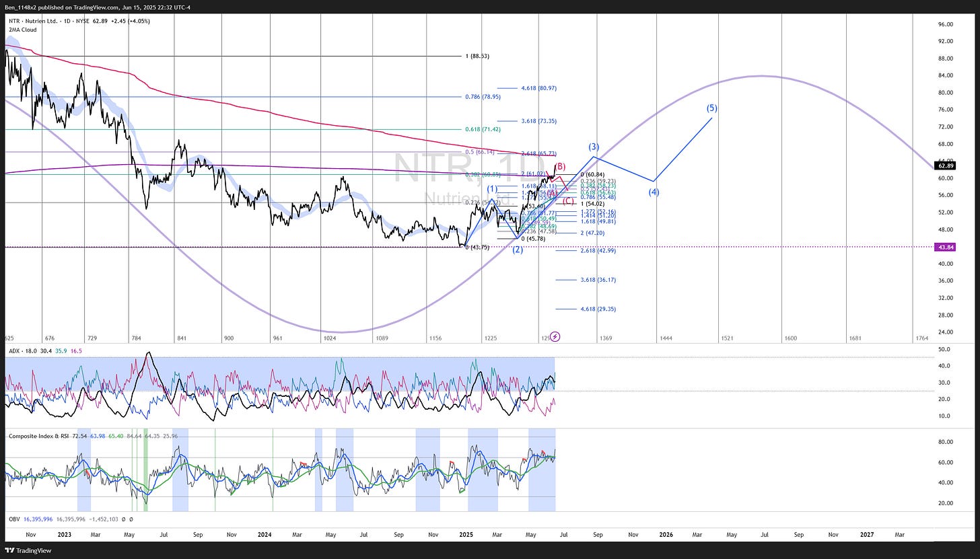980x559 pixels.
Task: Click the 841 cycle line marker
Action: point(181,338)
